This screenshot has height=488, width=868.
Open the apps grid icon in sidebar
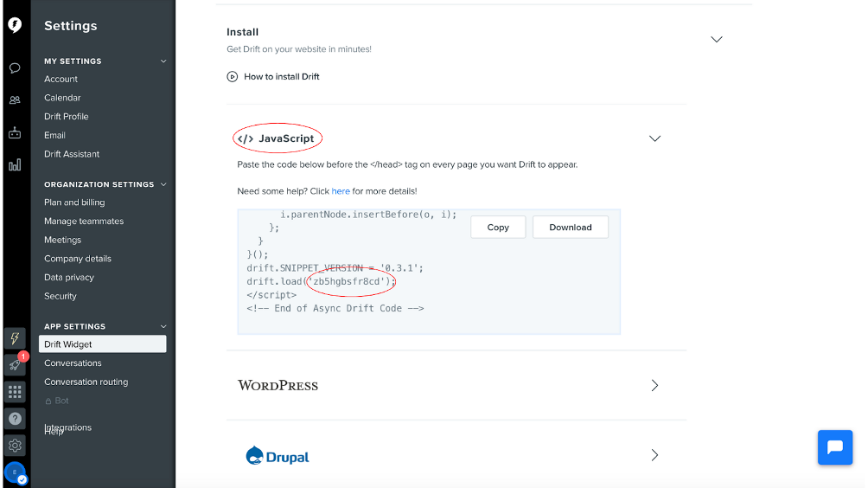pos(15,392)
